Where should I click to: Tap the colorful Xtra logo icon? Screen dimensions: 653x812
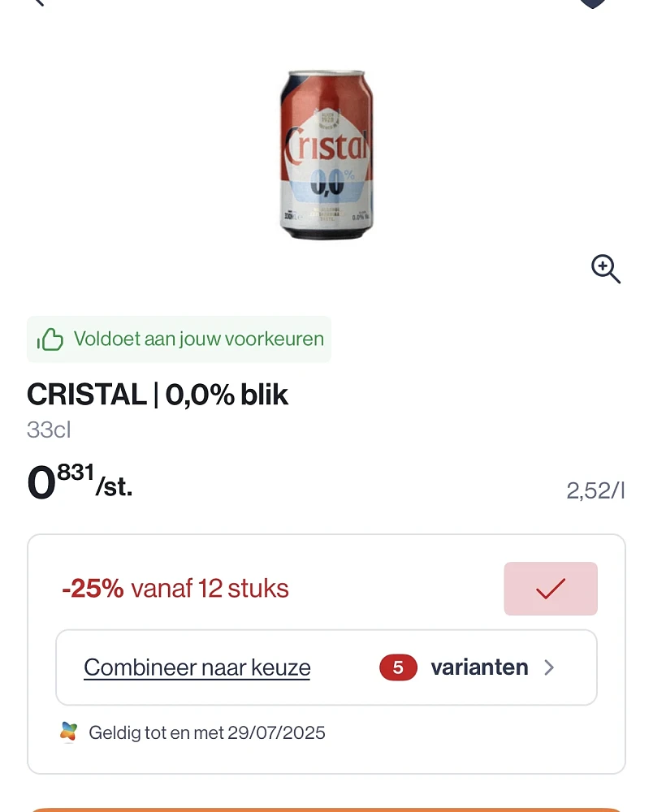coord(68,732)
